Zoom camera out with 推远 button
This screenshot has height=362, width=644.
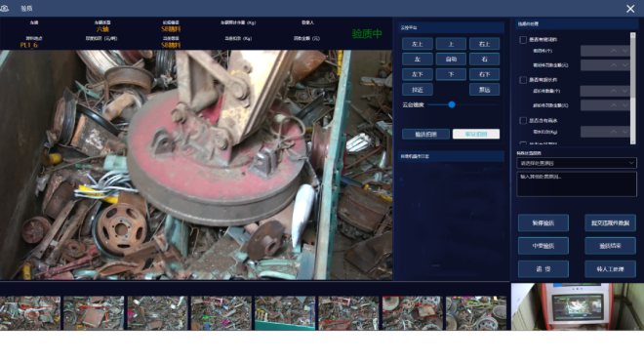(x=484, y=90)
